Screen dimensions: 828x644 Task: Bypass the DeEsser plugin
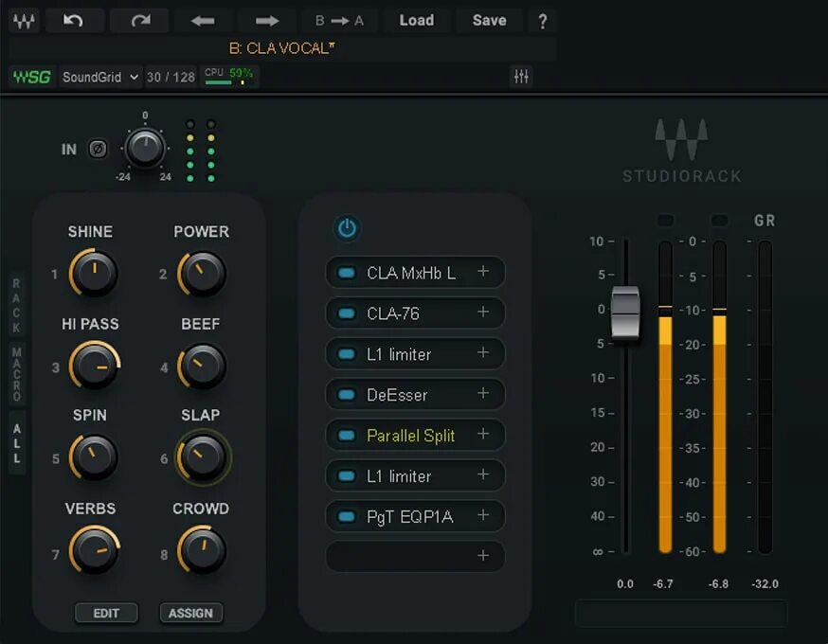click(x=347, y=395)
